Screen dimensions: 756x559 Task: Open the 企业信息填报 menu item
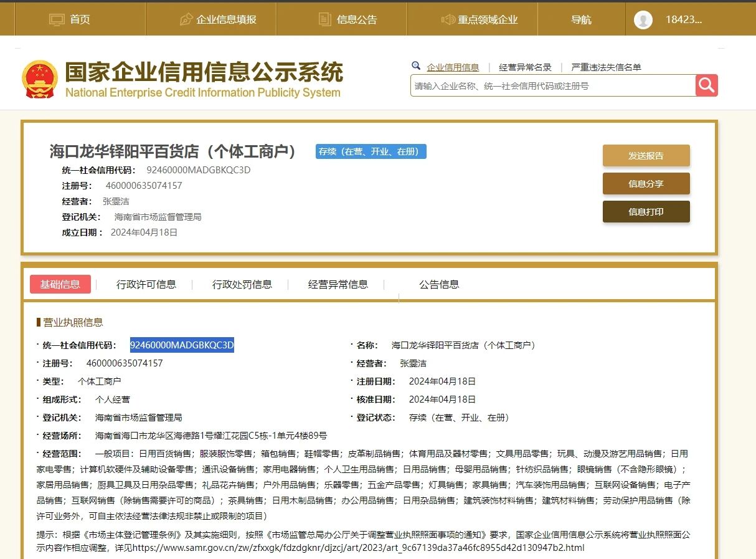point(226,19)
